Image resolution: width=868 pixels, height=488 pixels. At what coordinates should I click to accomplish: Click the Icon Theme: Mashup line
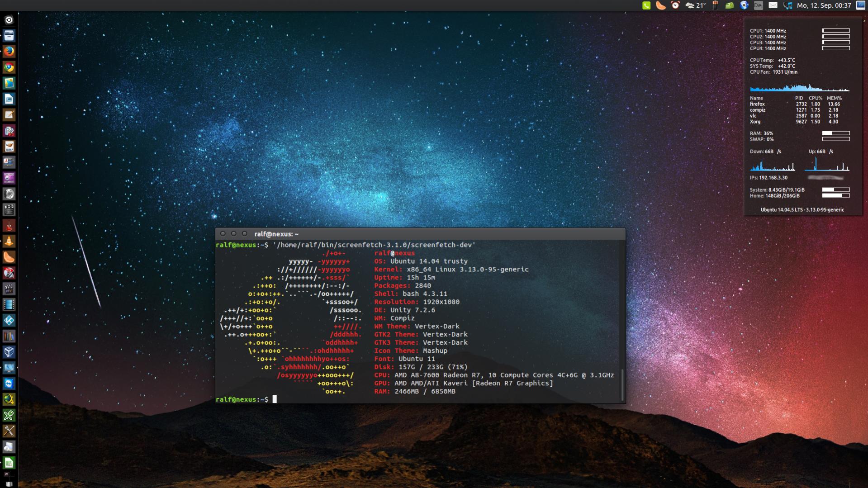[x=411, y=351]
